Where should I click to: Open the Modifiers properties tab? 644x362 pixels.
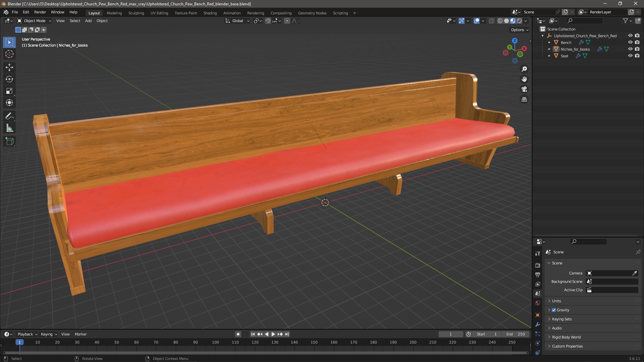(538, 324)
